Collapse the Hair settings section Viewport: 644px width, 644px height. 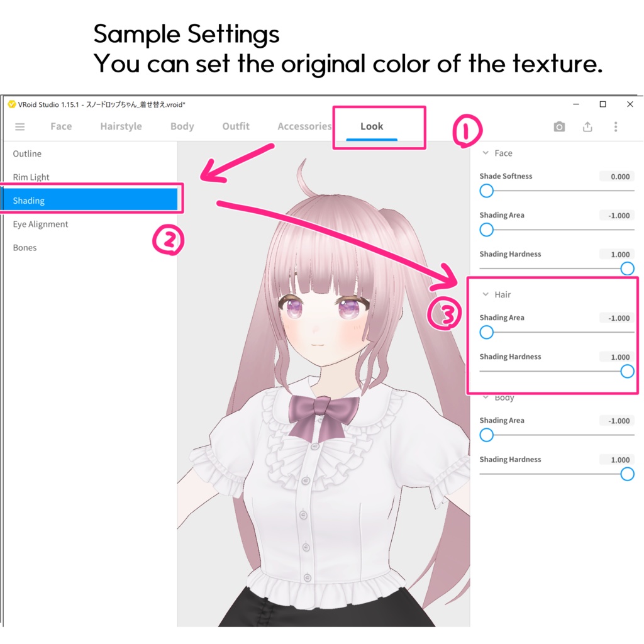click(485, 294)
